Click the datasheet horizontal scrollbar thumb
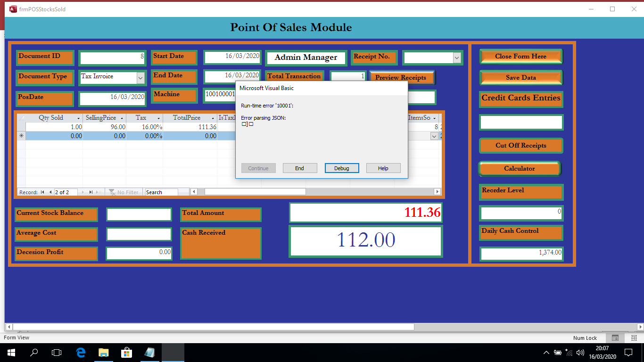 (x=255, y=192)
